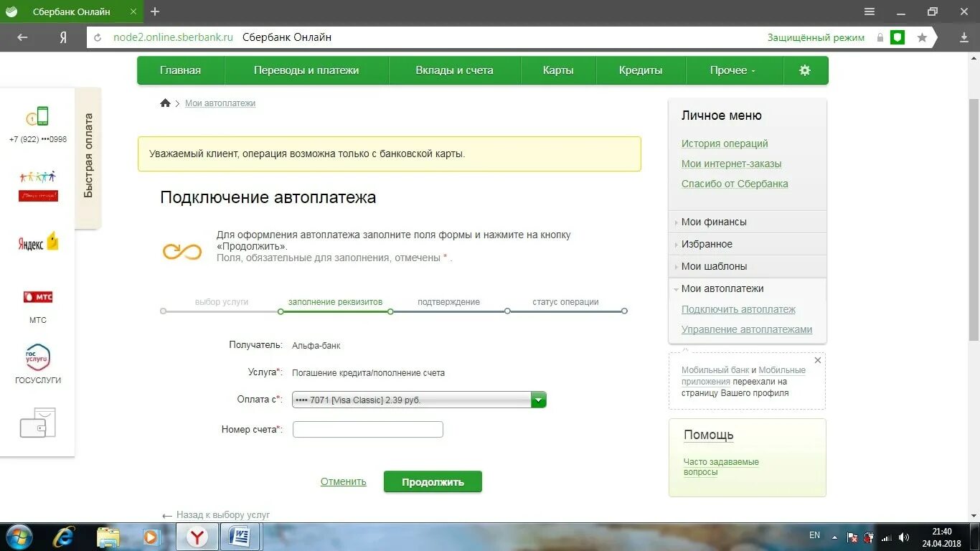Open Переводы и платежи menu item
The height and width of the screenshot is (551, 980).
click(306, 70)
